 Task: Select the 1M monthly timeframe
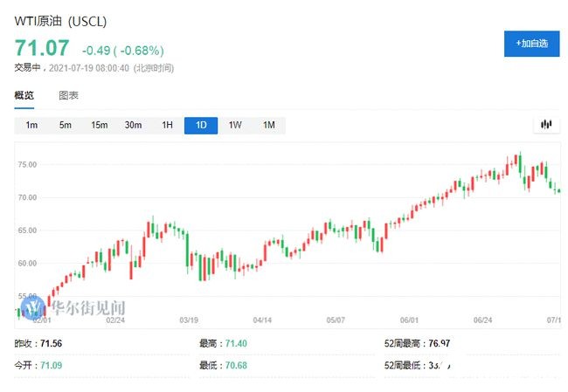(269, 126)
